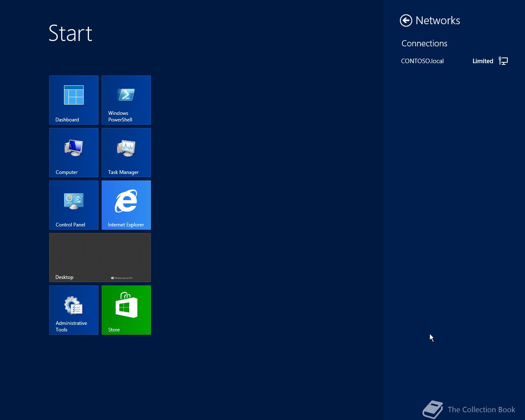The width and height of the screenshot is (525, 420).
Task: Open the Computer tile
Action: (x=74, y=153)
